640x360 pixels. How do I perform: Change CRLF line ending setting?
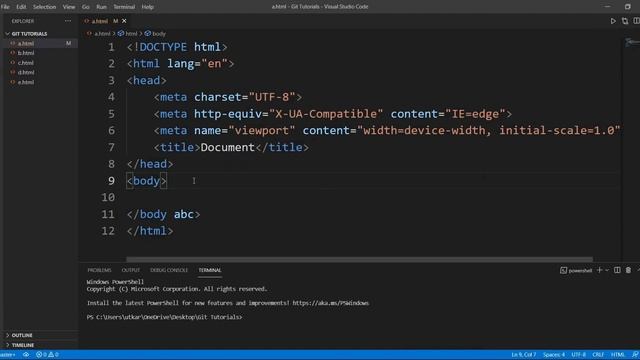[598, 355]
